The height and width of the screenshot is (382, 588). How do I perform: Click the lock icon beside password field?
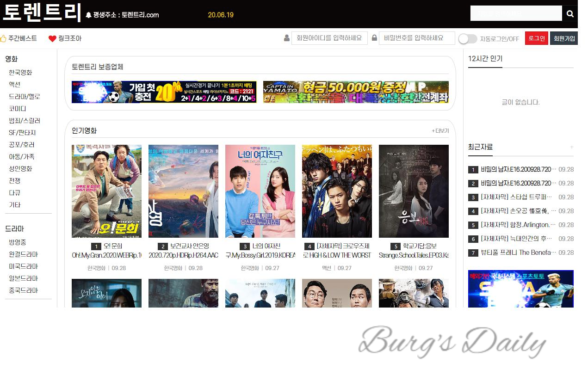point(374,38)
